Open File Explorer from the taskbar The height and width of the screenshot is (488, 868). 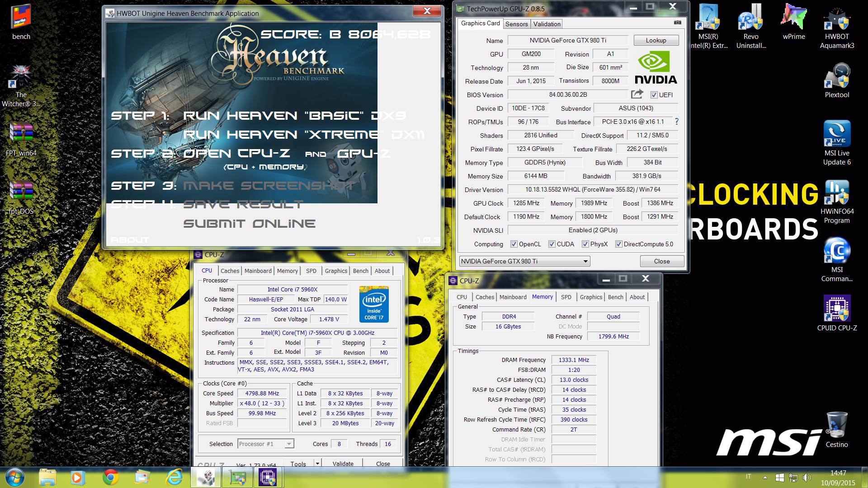point(47,478)
